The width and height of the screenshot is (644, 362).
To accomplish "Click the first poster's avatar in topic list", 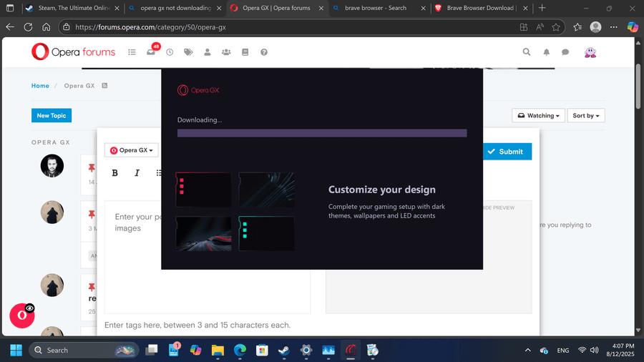I will pyautogui.click(x=52, y=166).
